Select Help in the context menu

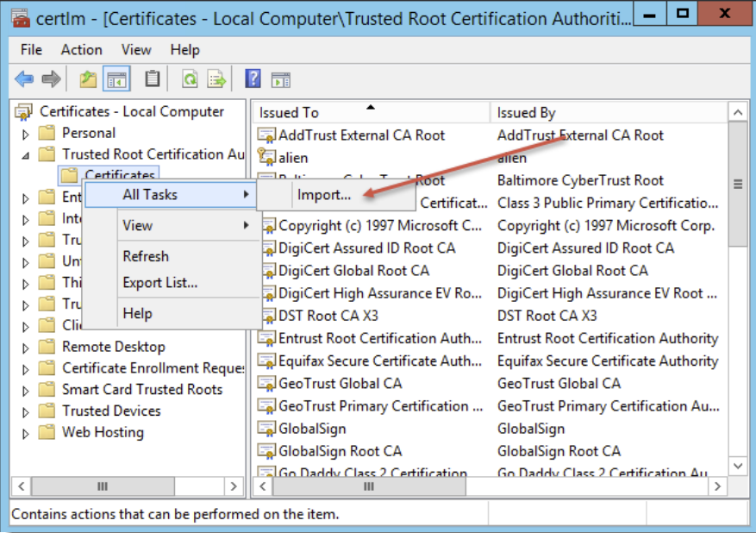[x=172, y=314]
